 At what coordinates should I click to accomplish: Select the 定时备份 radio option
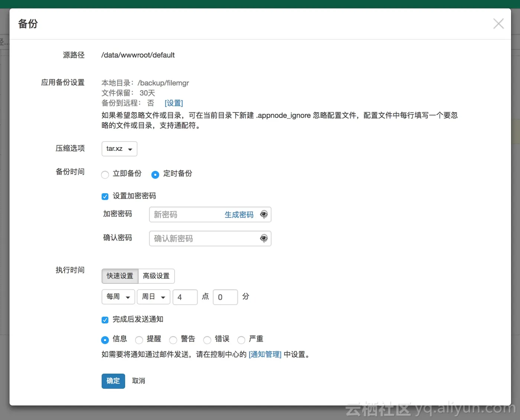tap(155, 174)
